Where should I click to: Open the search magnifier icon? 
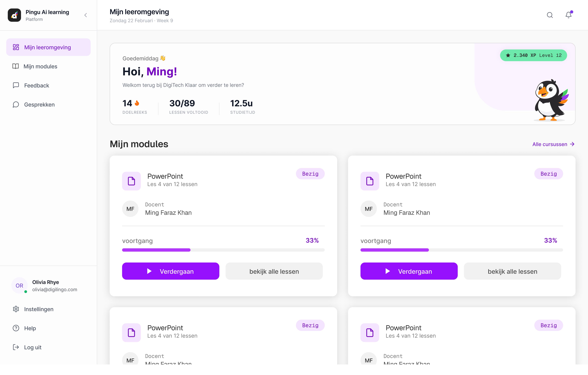tap(550, 15)
